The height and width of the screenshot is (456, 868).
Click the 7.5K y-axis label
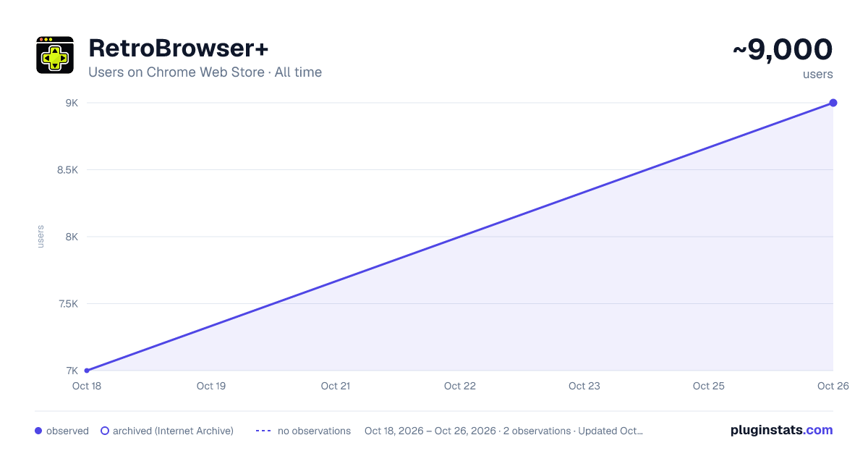pos(67,304)
